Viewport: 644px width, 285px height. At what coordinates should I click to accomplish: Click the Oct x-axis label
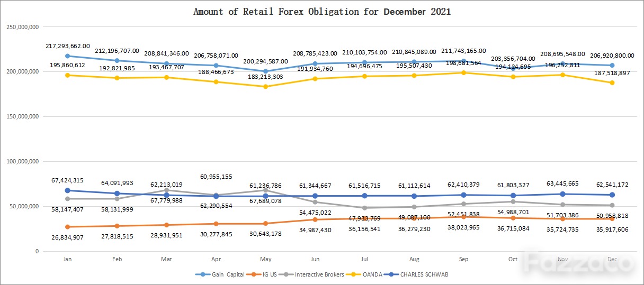pos(512,259)
